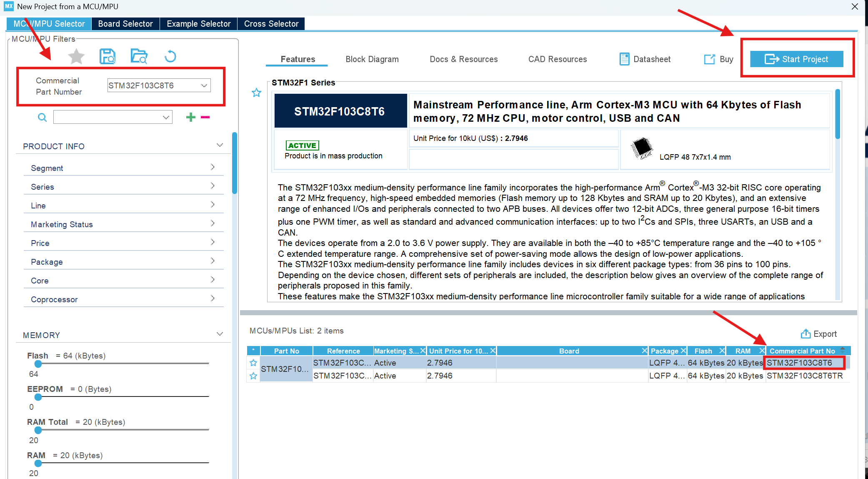Screen dimensions: 868x479
Task: Star the STM32F103C8T6 row in list
Action: 253,363
